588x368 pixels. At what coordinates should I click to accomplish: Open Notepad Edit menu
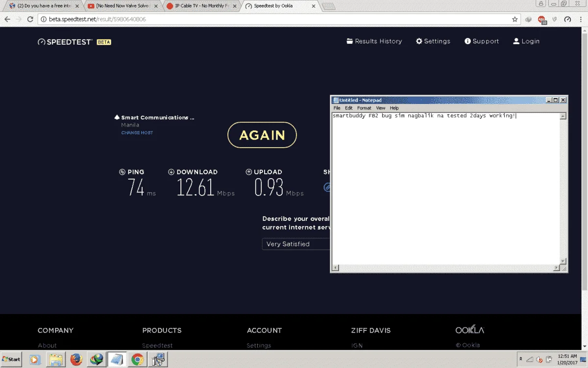pos(348,108)
